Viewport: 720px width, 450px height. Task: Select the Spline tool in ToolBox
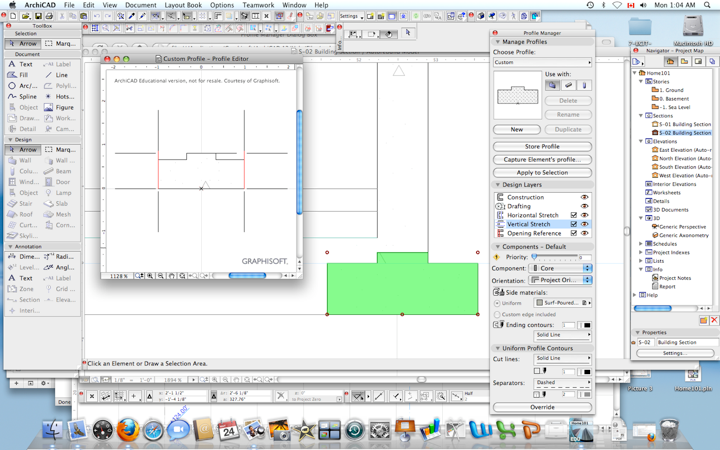pos(21,96)
